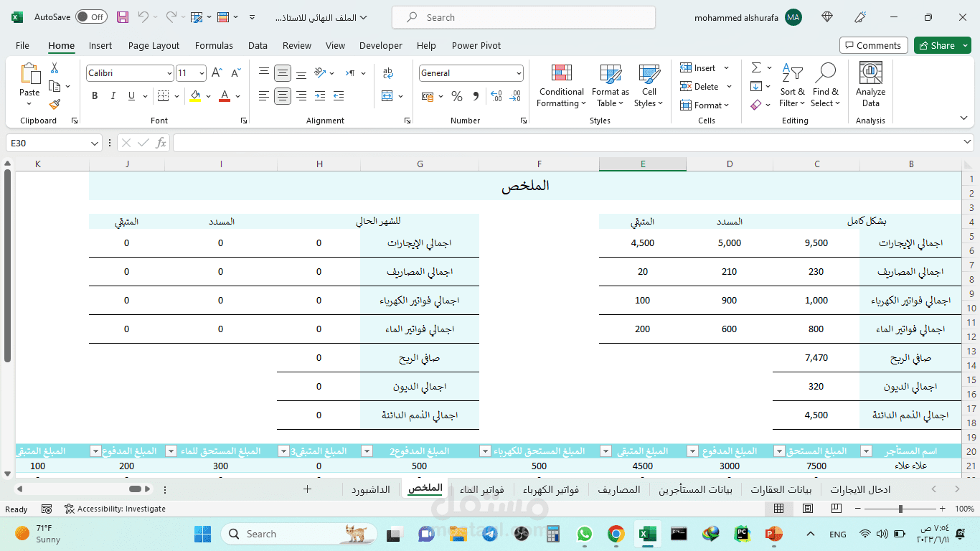Screen dimensions: 980x551
Task: Open Conditional Formatting menu
Action: 562,86
